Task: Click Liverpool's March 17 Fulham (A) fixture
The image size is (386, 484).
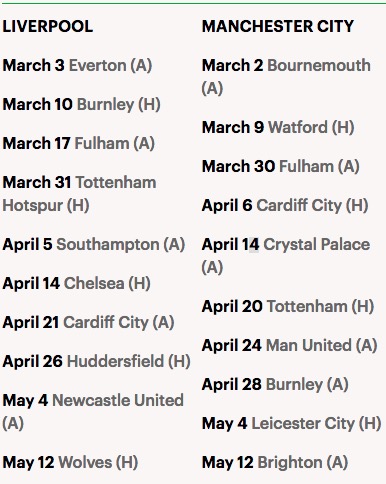Action: pyautogui.click(x=79, y=143)
